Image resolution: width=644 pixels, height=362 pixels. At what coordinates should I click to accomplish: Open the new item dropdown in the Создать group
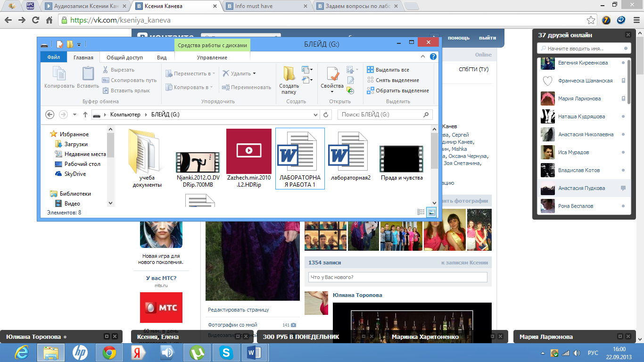pyautogui.click(x=307, y=70)
